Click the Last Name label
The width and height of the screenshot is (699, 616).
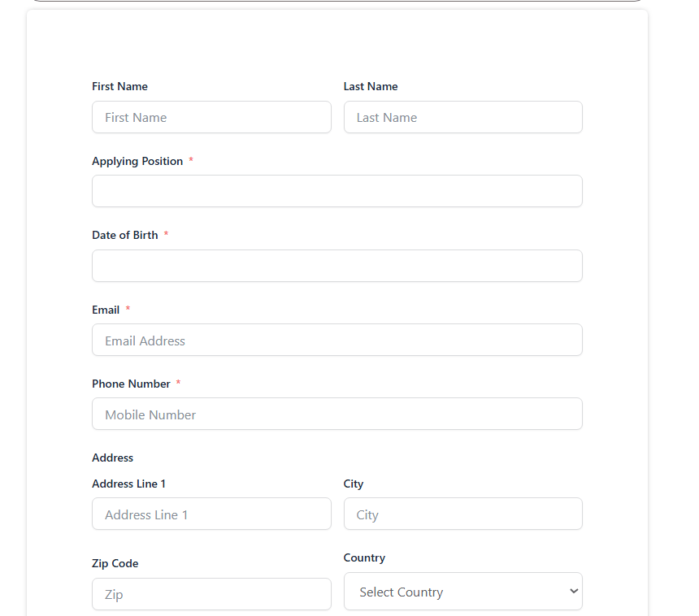(x=371, y=86)
